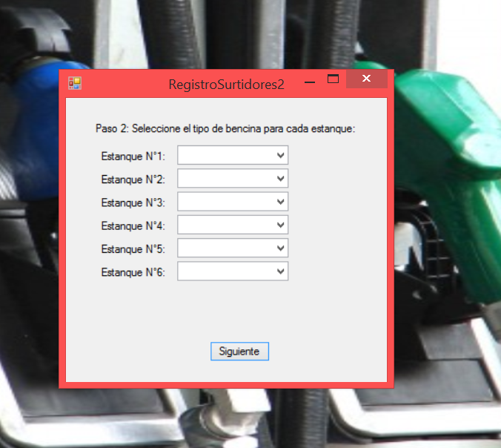Click the Paso 2 instruction text

click(x=226, y=128)
